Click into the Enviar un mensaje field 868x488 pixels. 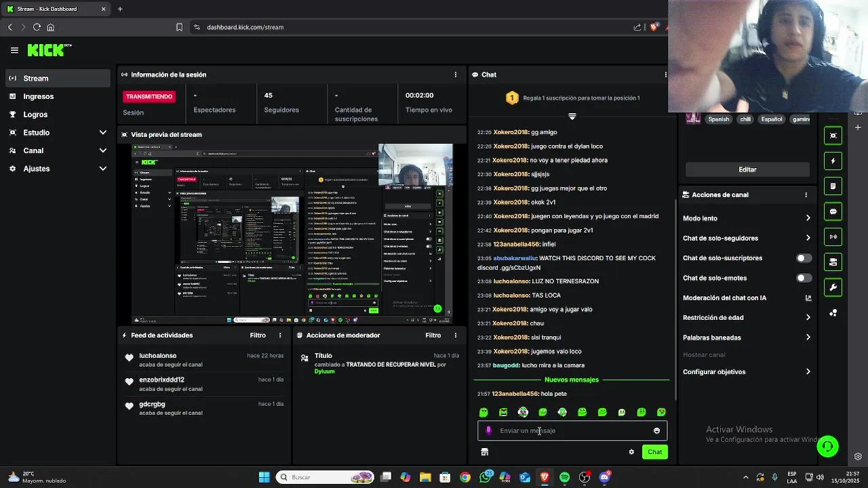click(x=572, y=430)
